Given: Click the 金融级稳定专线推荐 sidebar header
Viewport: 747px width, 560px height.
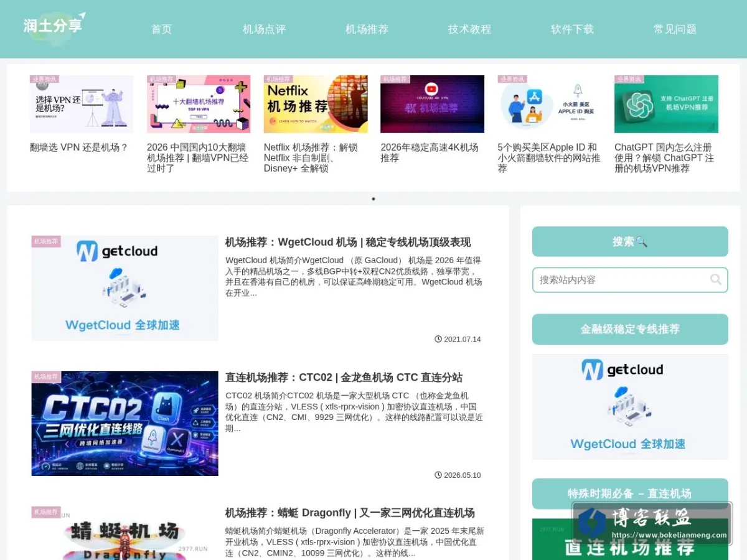Looking at the screenshot, I should [630, 329].
